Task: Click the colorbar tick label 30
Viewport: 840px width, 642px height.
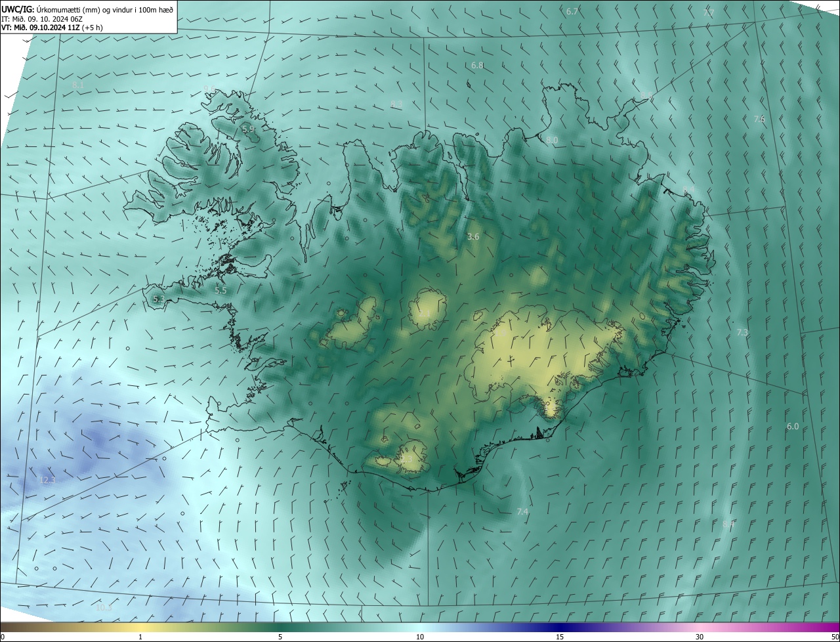Action: (700, 637)
